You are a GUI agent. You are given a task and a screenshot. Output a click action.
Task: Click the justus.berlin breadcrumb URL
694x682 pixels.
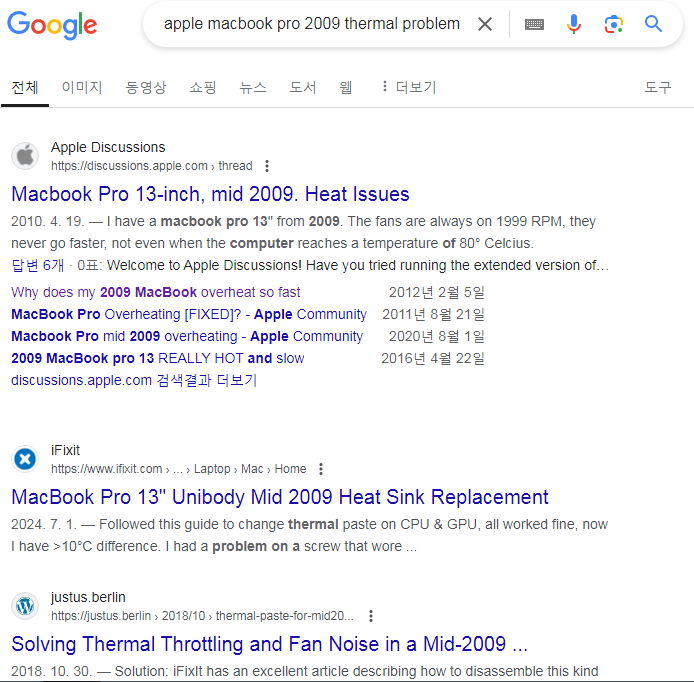point(202,616)
